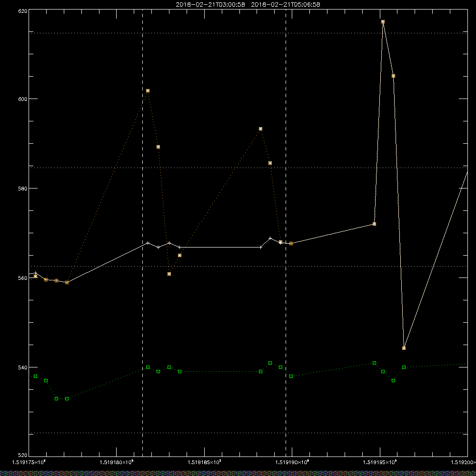
Task: Click x-axis label 1.519175×10⁹
Action: (x=29, y=462)
